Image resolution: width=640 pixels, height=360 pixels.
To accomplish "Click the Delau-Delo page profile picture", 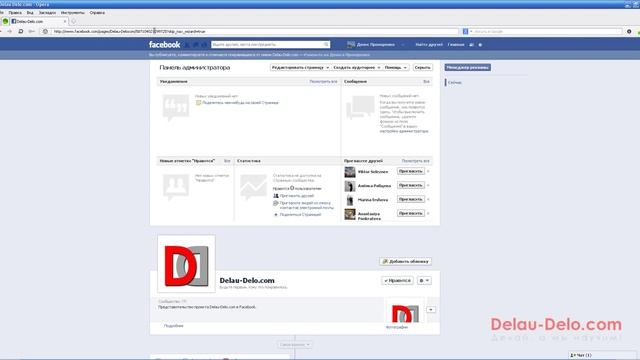I will coord(186,264).
